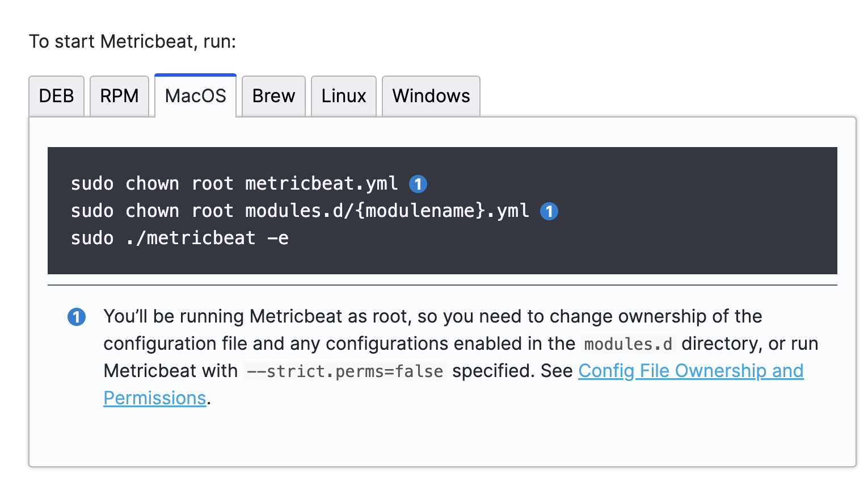868x477 pixels.
Task: Select the MacOS tab
Action: (195, 96)
